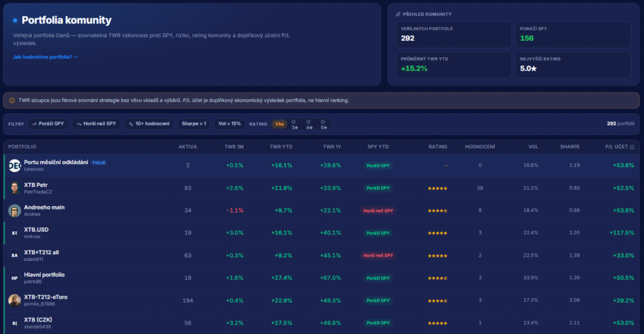Click Andree avatar on Andreeho main row
This screenshot has width=644, height=334.
tap(14, 211)
